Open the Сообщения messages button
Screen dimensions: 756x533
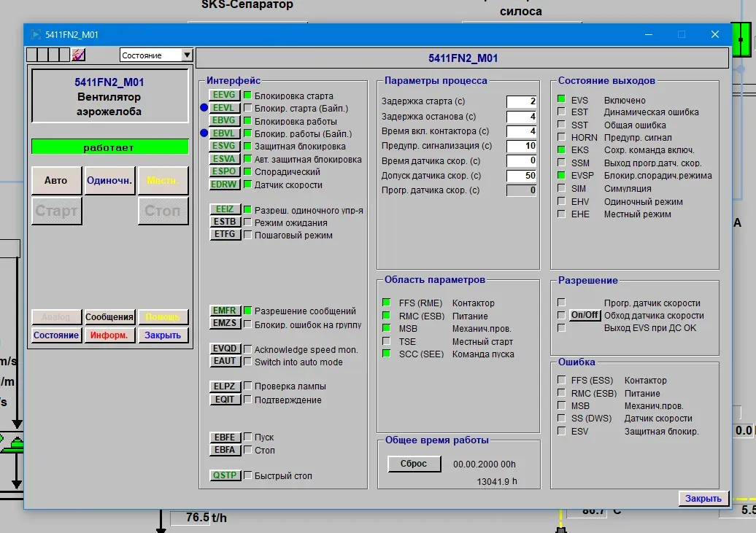point(109,317)
